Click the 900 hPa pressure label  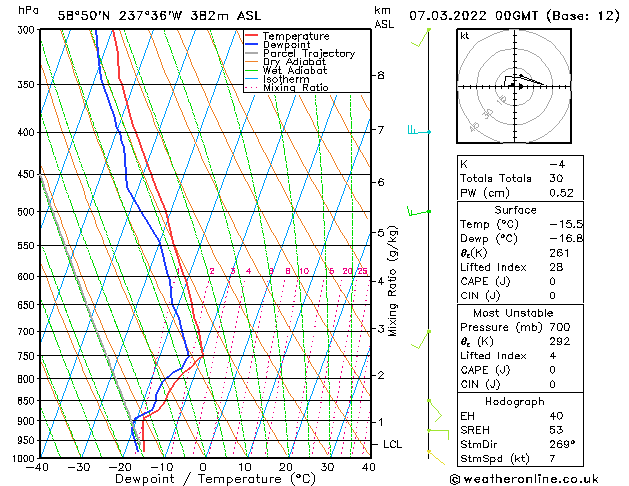tap(28, 421)
